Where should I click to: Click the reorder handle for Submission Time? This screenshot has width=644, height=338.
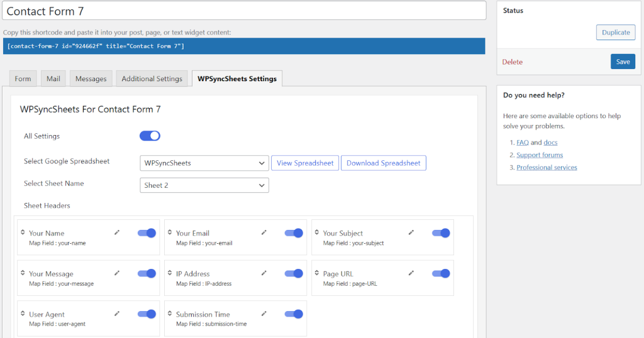click(x=170, y=313)
